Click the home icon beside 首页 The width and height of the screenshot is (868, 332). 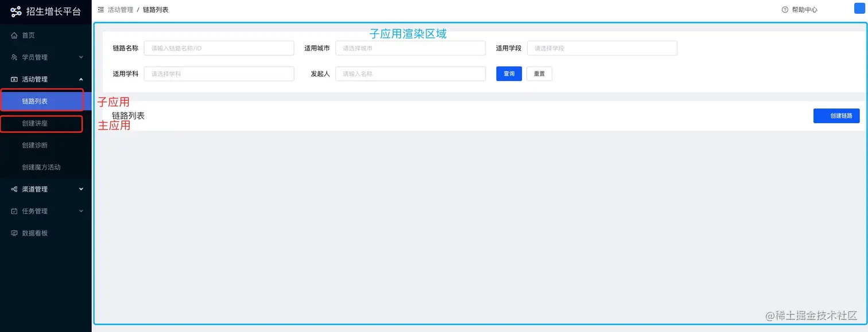click(14, 36)
